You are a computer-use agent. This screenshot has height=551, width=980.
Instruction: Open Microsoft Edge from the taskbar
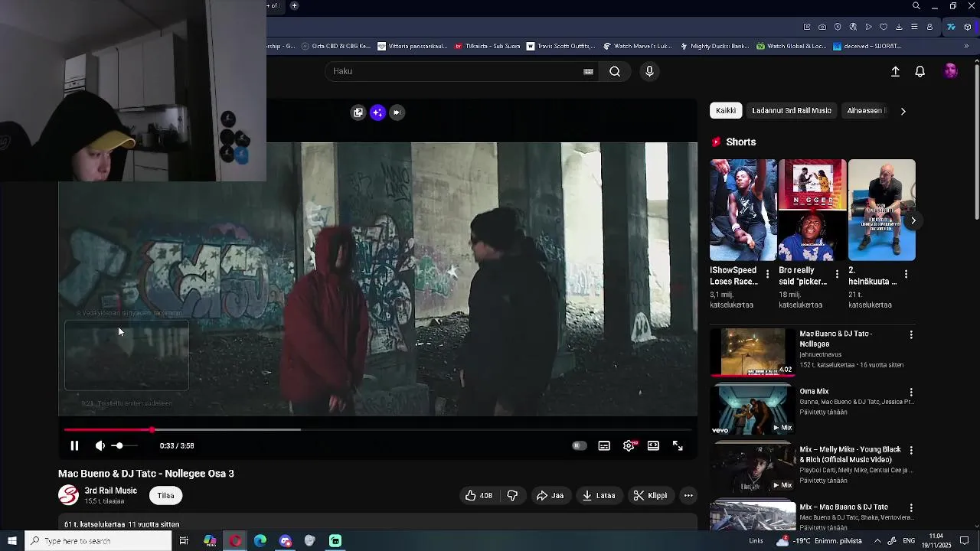[x=260, y=541]
